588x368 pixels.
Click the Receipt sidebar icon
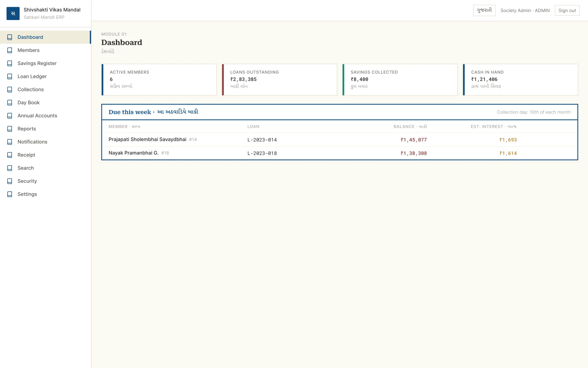pyautogui.click(x=10, y=155)
